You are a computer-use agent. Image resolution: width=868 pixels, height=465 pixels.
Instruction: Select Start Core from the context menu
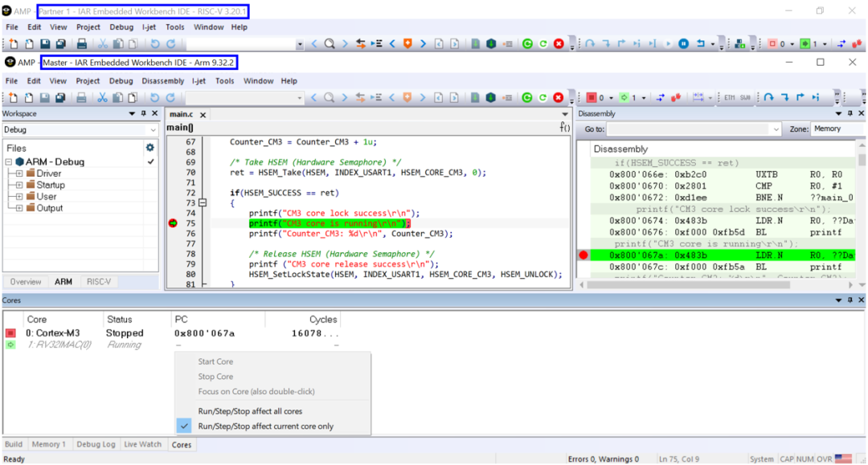click(x=215, y=361)
